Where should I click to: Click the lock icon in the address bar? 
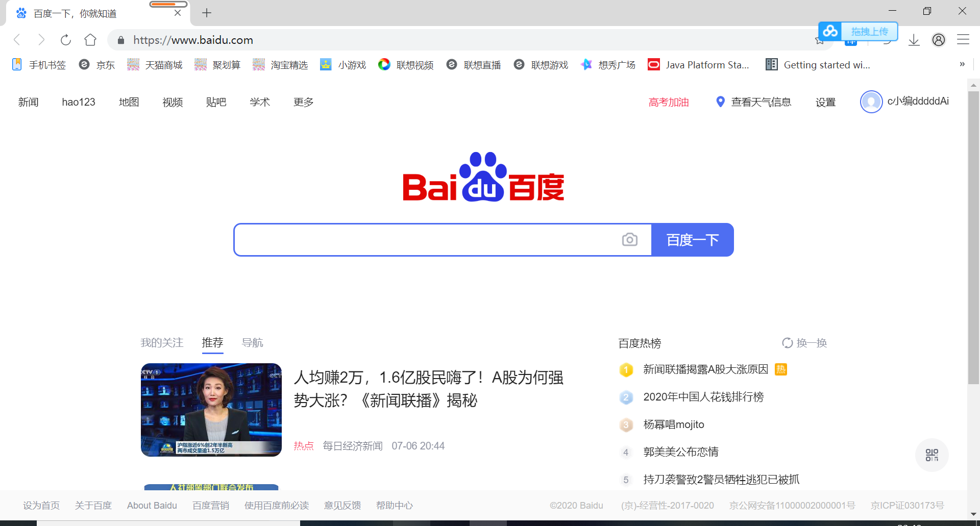click(x=121, y=40)
